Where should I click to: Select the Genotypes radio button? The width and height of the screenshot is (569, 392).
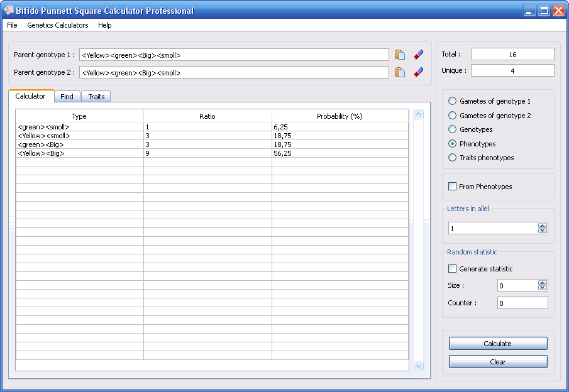tap(453, 129)
